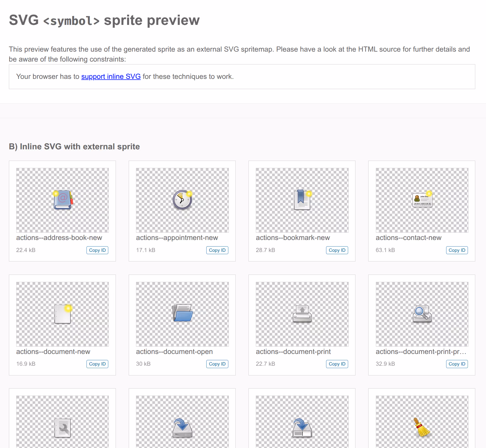Select the truncated actions--document-print-pr… label
The height and width of the screenshot is (448, 486).
pos(421,352)
